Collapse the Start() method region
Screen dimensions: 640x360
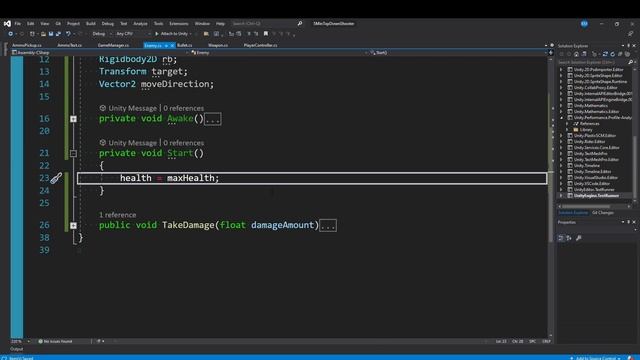[73, 154]
